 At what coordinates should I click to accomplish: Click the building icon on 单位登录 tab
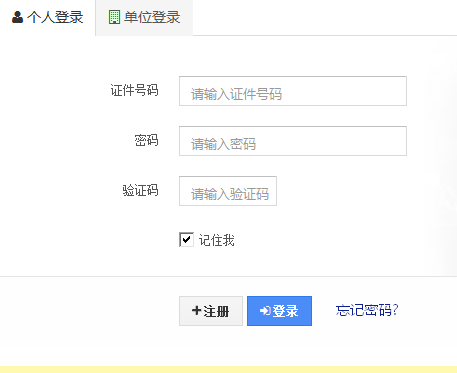point(114,17)
